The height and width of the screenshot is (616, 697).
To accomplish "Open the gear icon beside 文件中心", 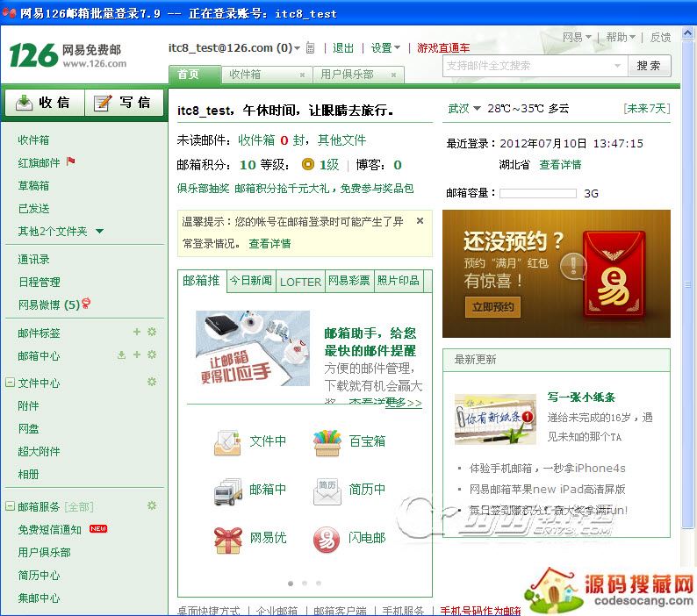I will [152, 382].
